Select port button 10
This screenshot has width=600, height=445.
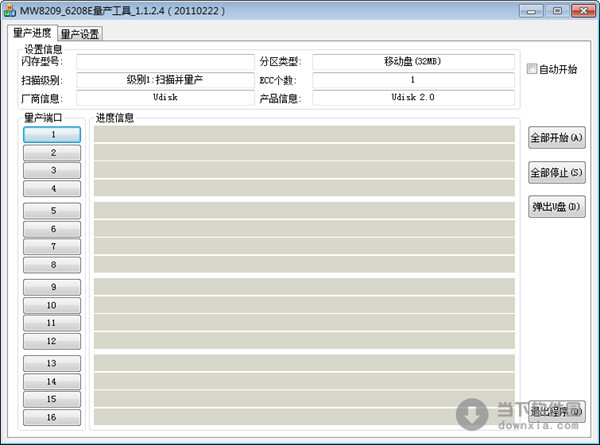(52, 305)
